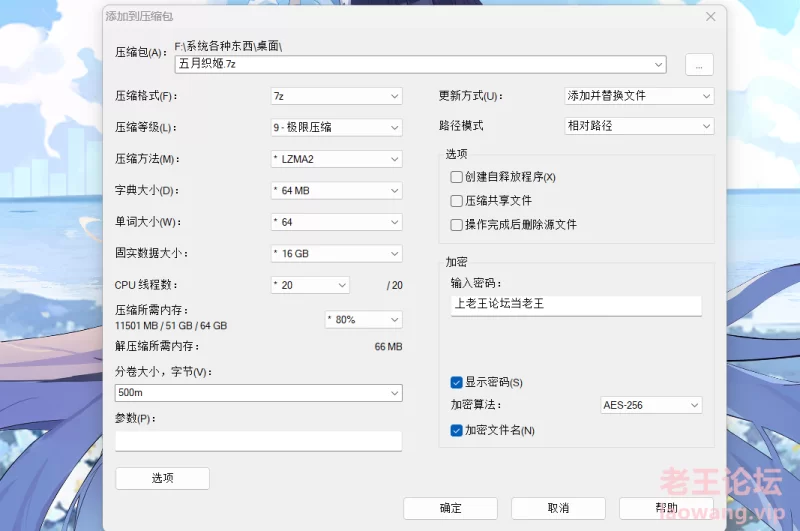
Task: Click the 66 MB decompression memory value
Action: [388, 347]
